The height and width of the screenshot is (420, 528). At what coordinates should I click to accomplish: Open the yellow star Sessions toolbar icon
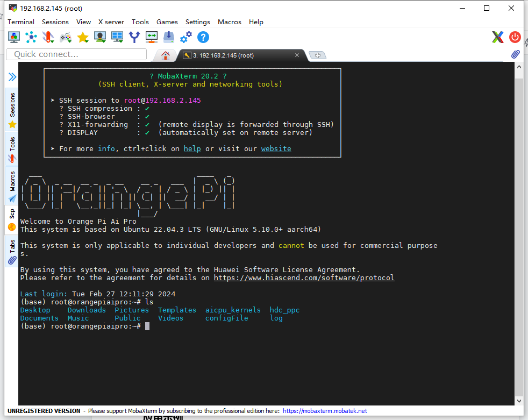click(x=83, y=37)
